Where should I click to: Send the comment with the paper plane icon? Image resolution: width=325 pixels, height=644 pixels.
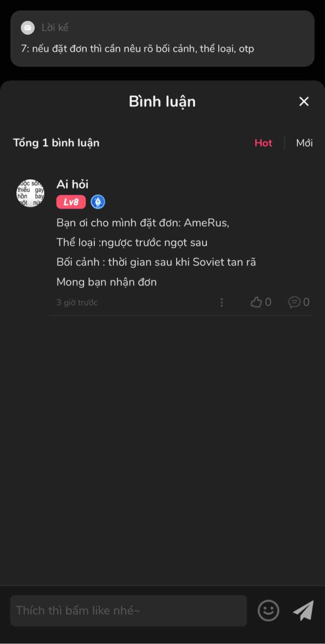coord(303,610)
